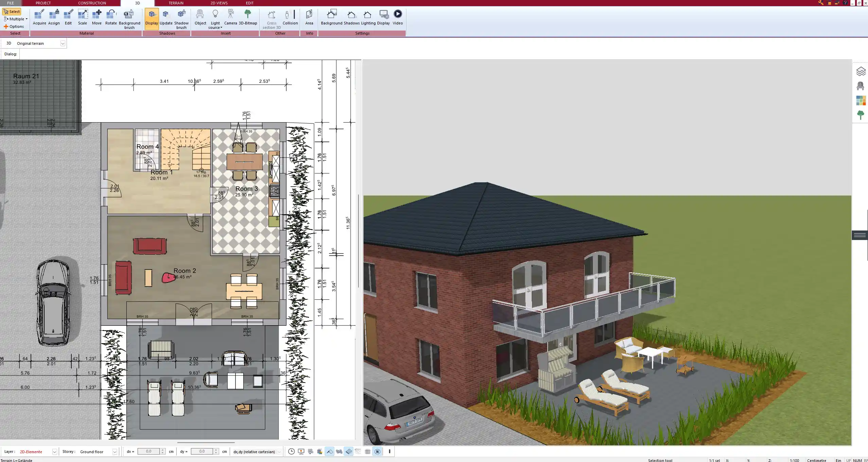Expand the Storey dropdown selector
Screen dimensions: 868x462
coord(115,452)
